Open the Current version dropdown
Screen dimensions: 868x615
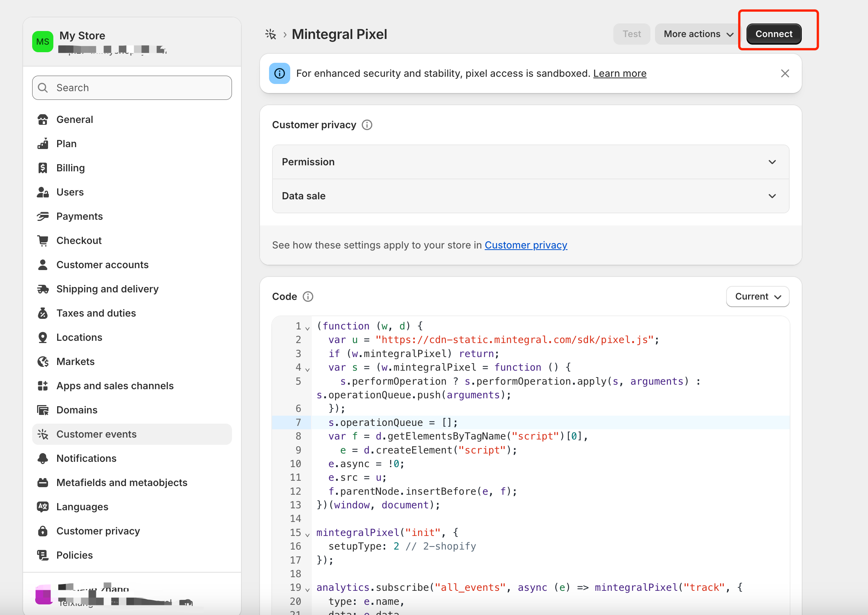pyautogui.click(x=758, y=297)
